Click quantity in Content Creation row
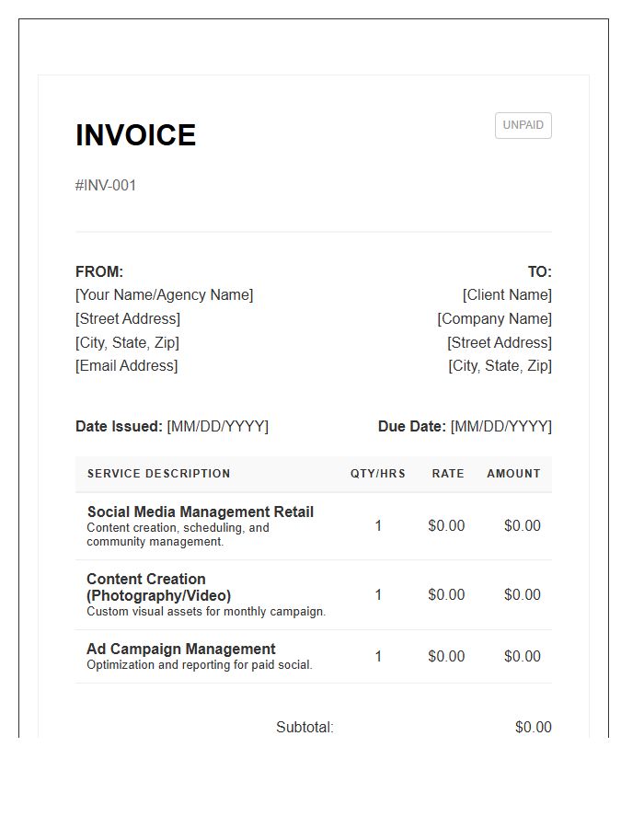 pos(378,594)
